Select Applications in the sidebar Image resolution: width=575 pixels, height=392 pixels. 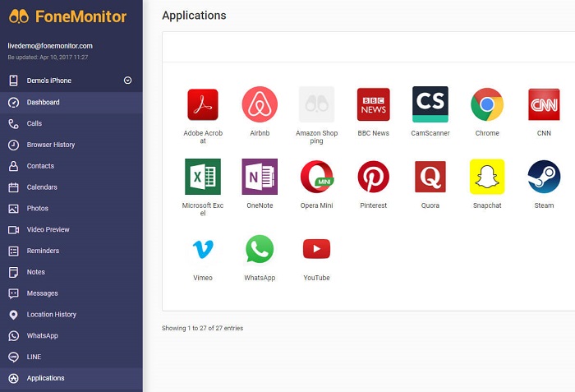(x=71, y=378)
